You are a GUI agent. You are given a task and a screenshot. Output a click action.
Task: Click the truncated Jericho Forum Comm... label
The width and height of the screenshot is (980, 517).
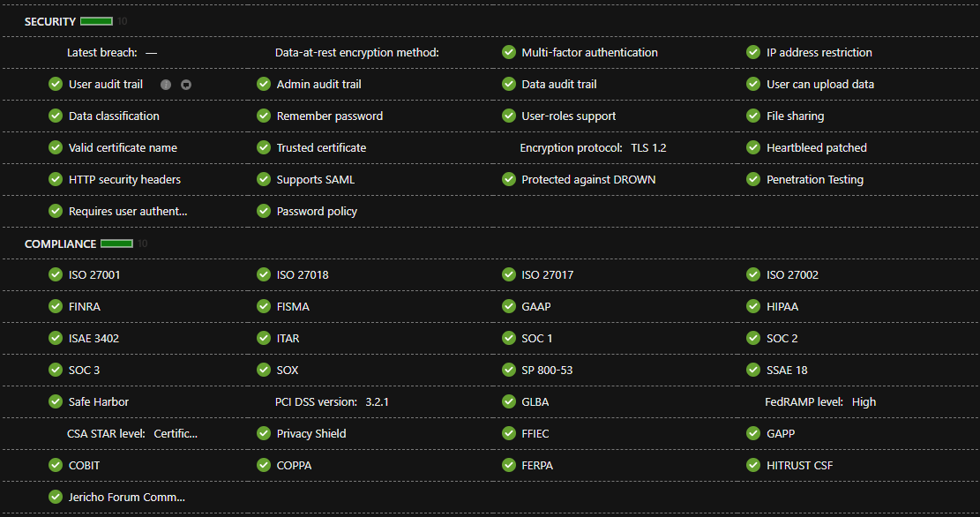(127, 498)
